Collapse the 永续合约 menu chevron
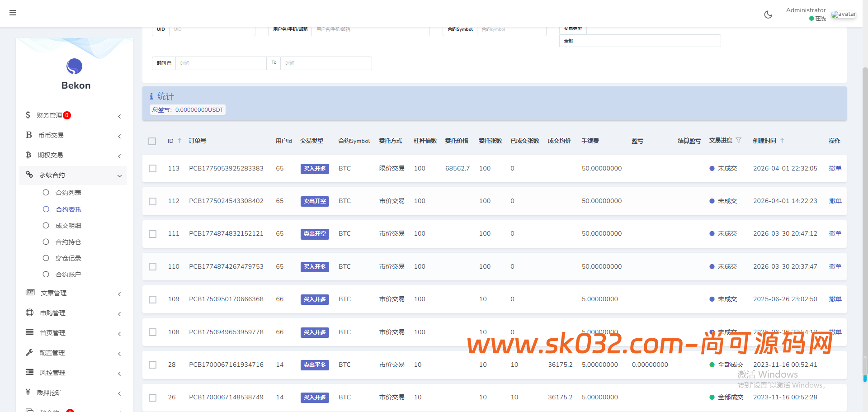 [119, 176]
